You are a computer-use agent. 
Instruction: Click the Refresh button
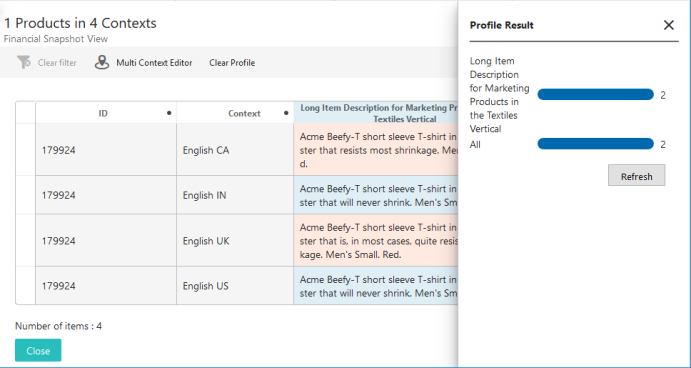click(636, 175)
